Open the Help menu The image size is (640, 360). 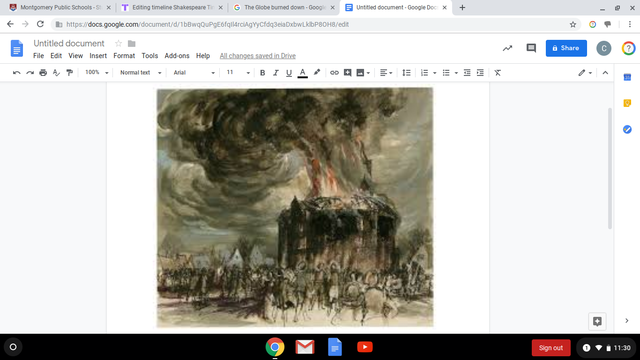[203, 56]
